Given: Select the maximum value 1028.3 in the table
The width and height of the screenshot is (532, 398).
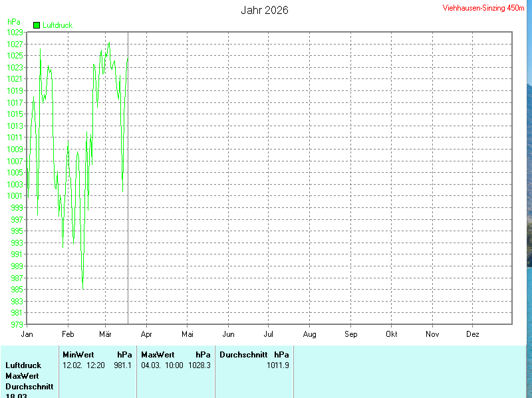Looking at the screenshot, I should click(x=199, y=365).
